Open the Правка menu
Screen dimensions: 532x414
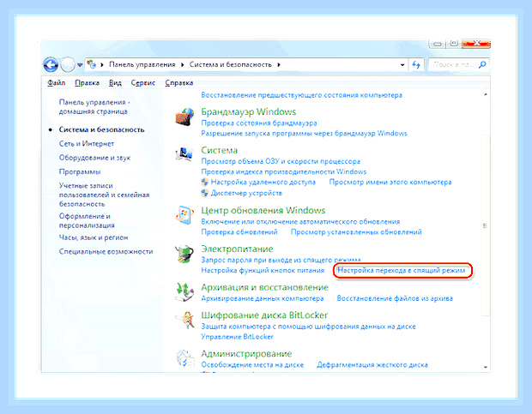click(x=88, y=82)
